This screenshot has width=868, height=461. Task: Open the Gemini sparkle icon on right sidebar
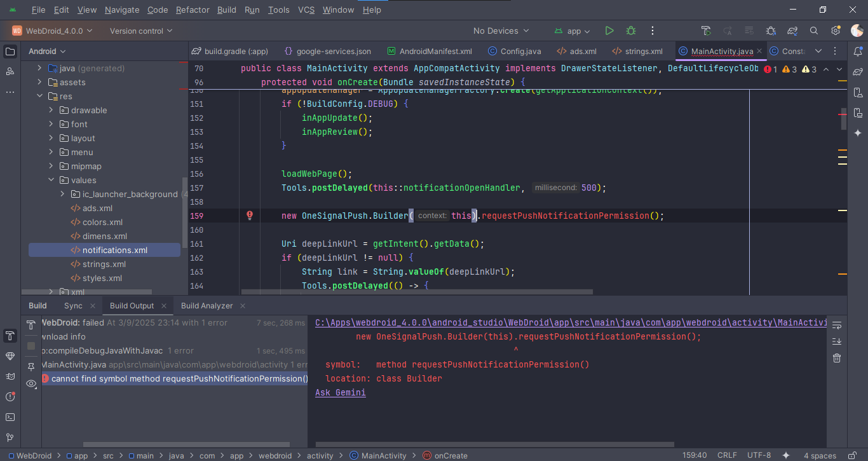click(x=858, y=133)
